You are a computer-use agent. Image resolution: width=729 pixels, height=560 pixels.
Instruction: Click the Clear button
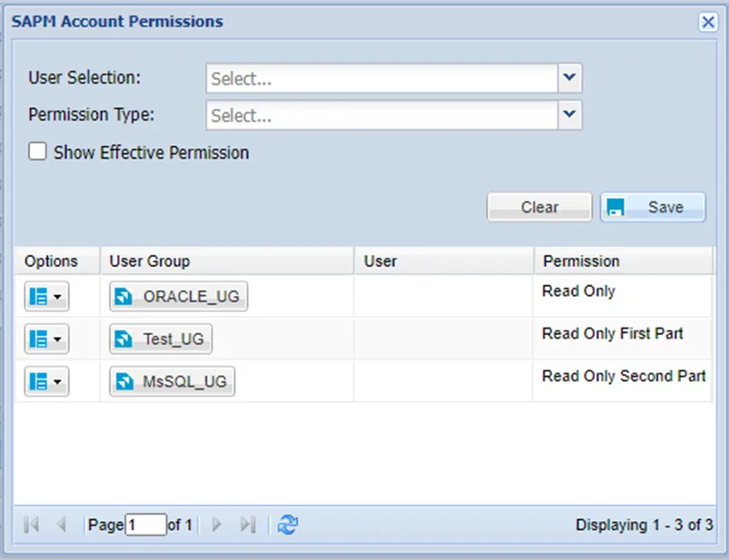[x=539, y=207]
